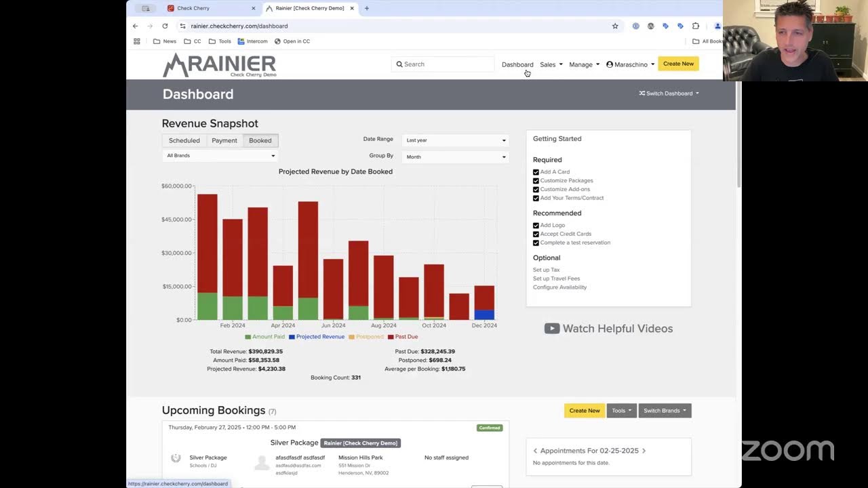
Task: Uncheck Add Logo checkbox
Action: point(536,226)
